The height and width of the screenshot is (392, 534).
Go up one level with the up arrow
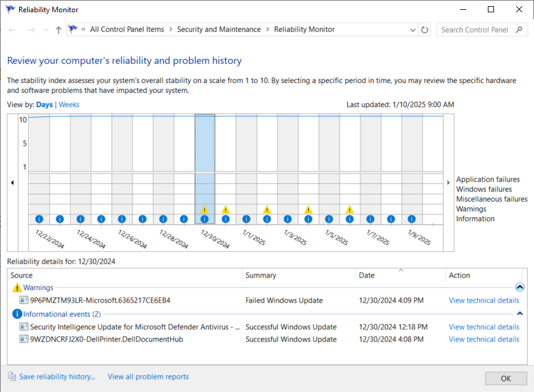coord(58,30)
